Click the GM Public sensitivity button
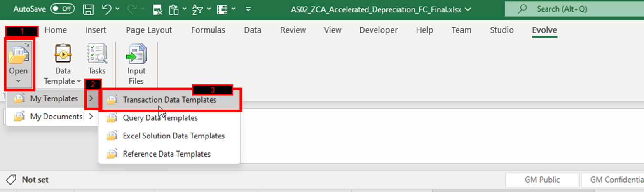Screen dimensions: 644x192 coord(542,180)
